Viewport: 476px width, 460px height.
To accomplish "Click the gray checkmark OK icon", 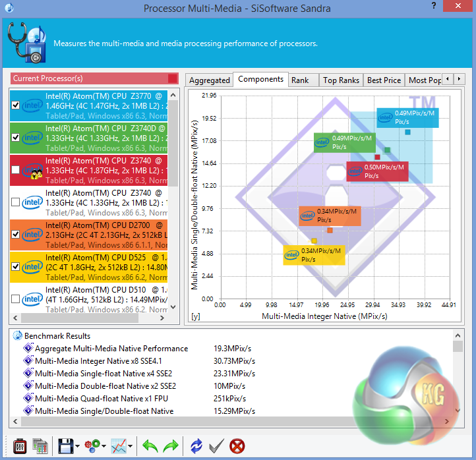I will tap(216, 446).
